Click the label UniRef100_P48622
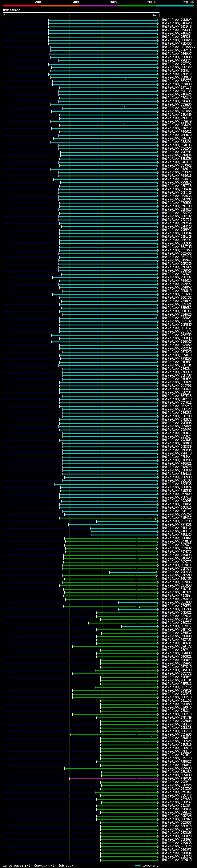 (x=177, y=132)
